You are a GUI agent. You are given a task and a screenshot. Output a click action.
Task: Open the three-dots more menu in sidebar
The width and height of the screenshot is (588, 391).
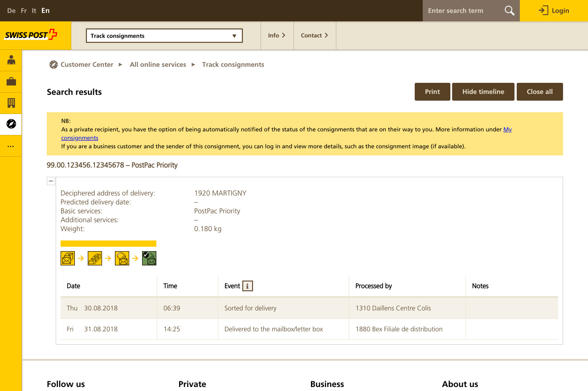click(11, 146)
